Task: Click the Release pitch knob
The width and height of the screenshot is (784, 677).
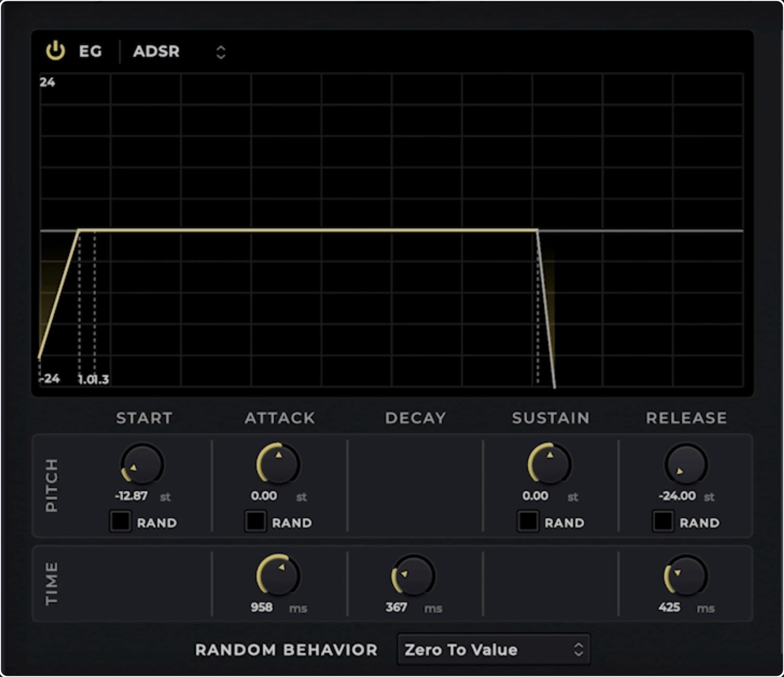Action: point(686,464)
